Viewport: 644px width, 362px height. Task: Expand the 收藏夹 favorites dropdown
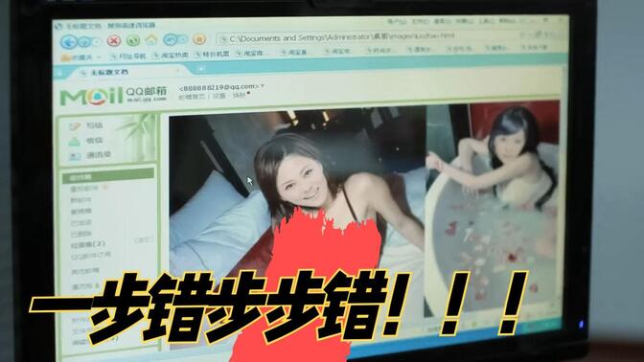coord(100,57)
